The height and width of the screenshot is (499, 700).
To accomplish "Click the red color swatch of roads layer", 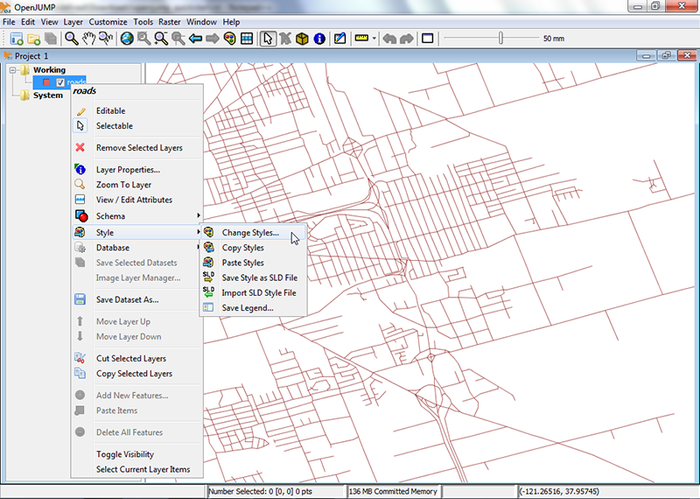I will 46,82.
